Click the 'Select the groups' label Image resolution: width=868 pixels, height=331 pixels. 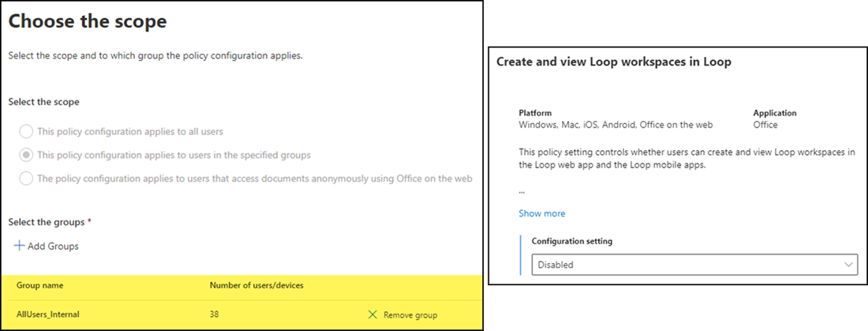(x=47, y=222)
